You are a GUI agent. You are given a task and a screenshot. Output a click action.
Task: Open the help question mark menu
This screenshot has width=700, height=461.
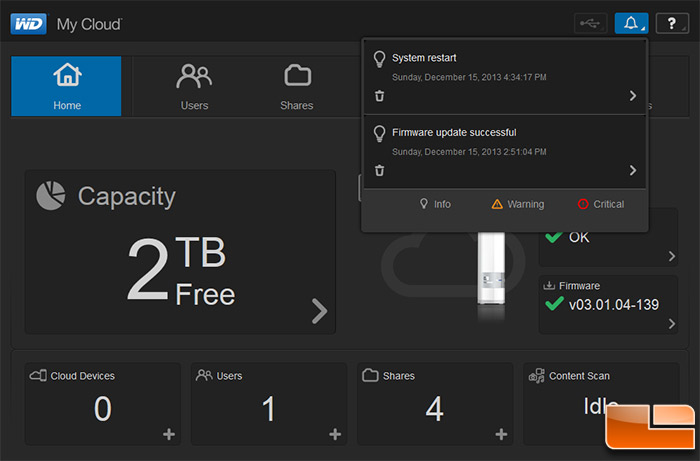pos(672,23)
